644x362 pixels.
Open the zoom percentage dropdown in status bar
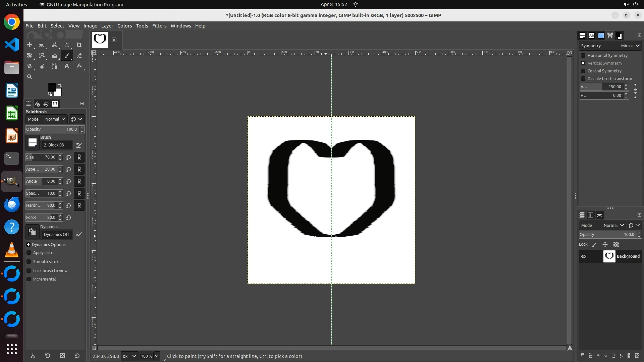156,356
